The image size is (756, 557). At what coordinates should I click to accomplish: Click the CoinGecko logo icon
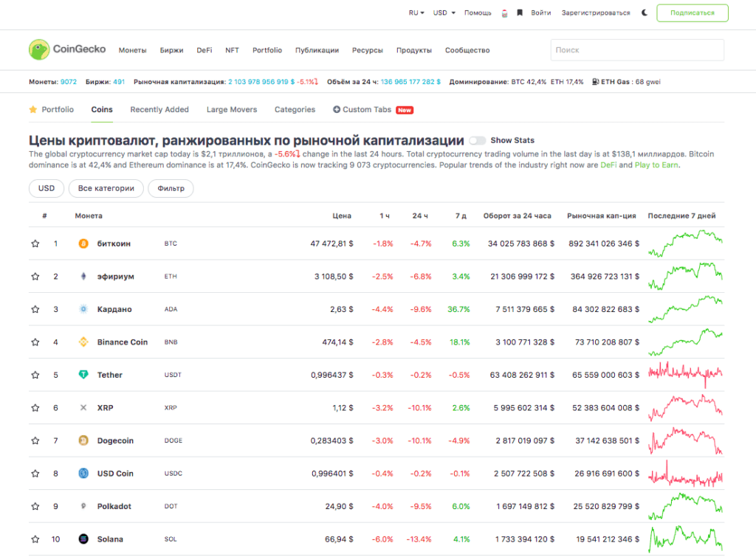click(38, 50)
